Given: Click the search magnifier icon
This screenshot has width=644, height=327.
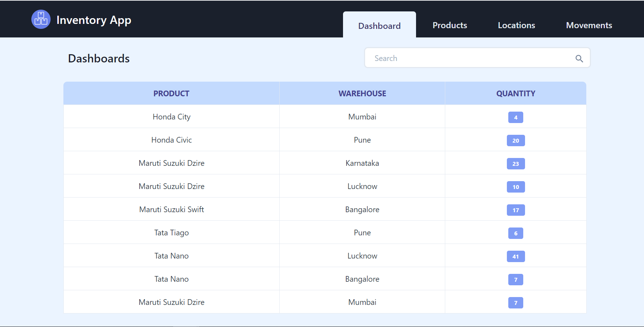Looking at the screenshot, I should click(579, 58).
